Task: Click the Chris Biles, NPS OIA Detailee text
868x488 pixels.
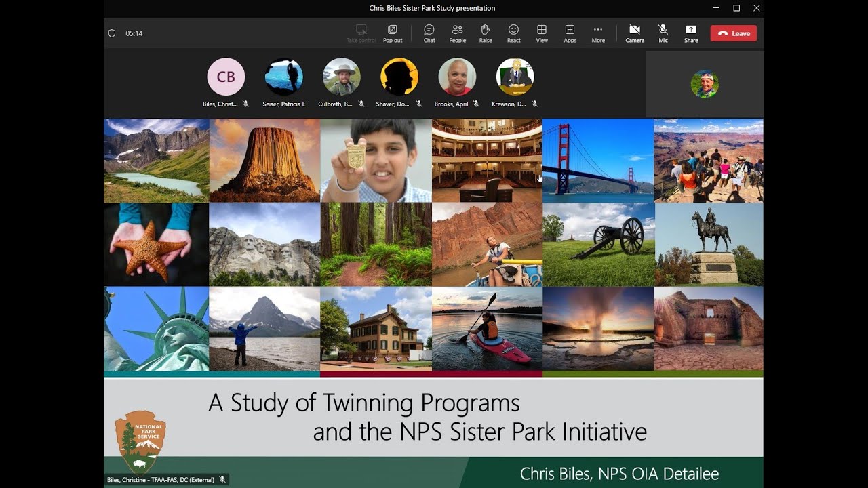Action: [619, 474]
